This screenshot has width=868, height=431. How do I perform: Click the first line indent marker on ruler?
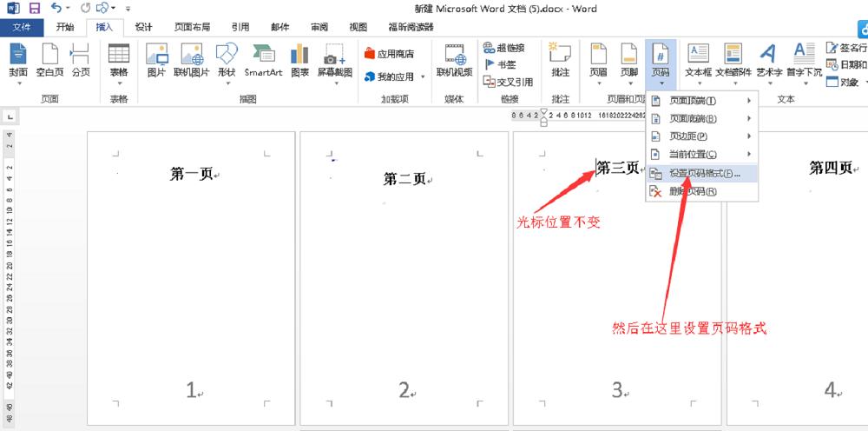click(x=543, y=112)
